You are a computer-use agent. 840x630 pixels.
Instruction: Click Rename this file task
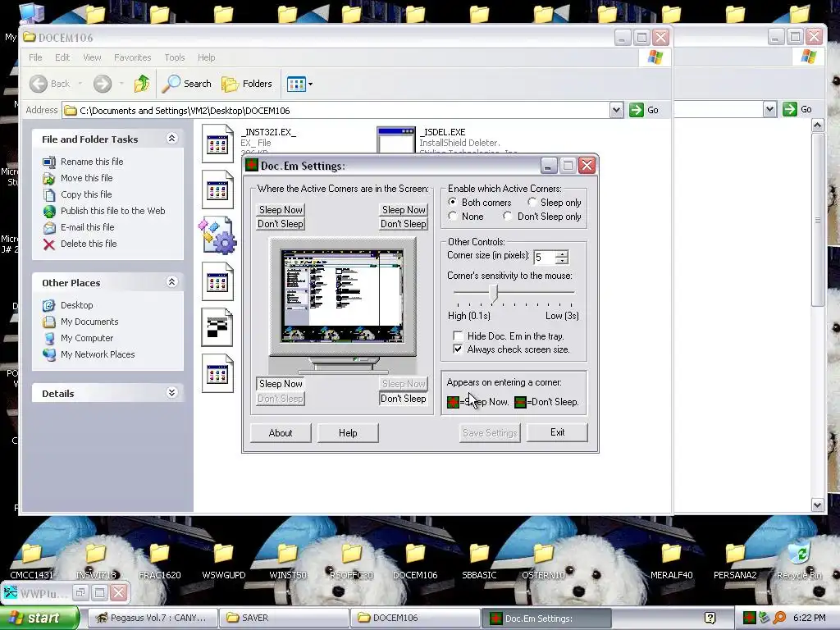(x=92, y=162)
